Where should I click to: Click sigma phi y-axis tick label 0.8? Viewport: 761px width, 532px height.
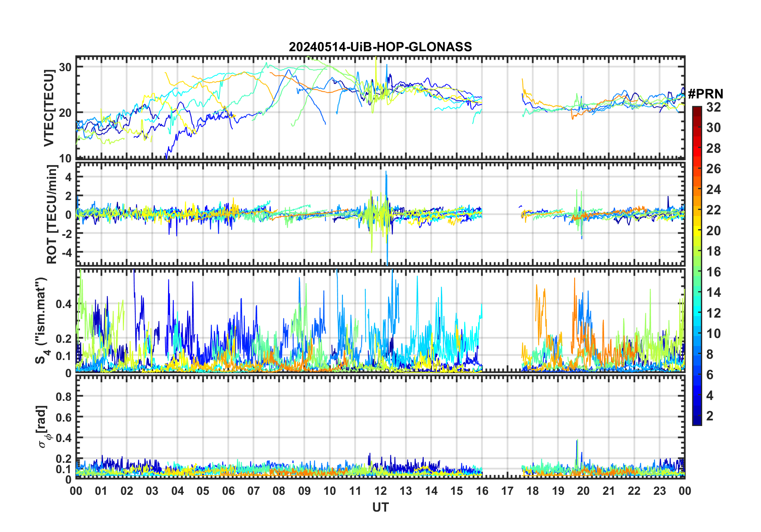point(64,396)
